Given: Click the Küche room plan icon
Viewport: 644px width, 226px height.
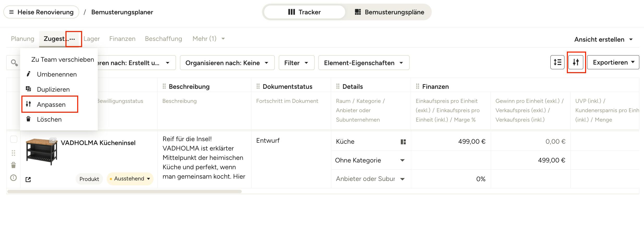Looking at the screenshot, I should click(403, 142).
